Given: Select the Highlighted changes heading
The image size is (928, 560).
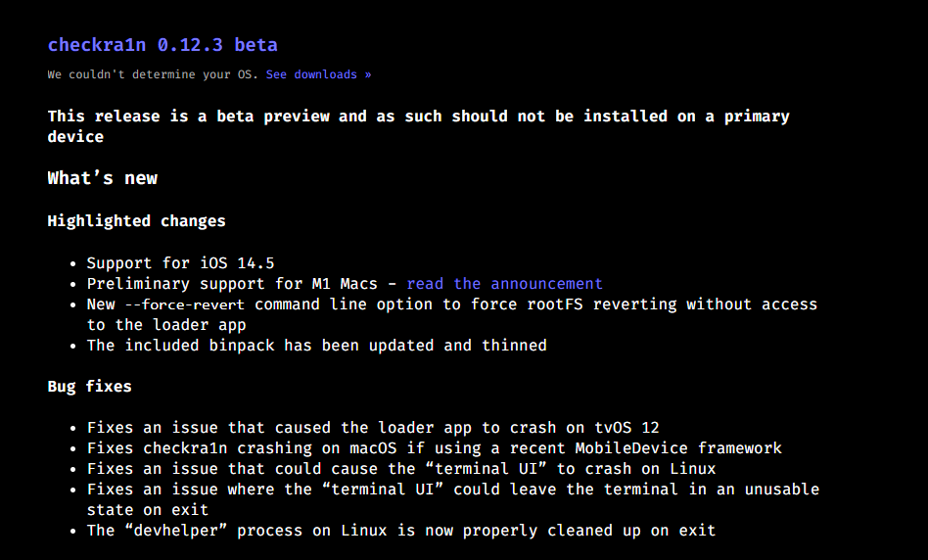Looking at the screenshot, I should (136, 221).
